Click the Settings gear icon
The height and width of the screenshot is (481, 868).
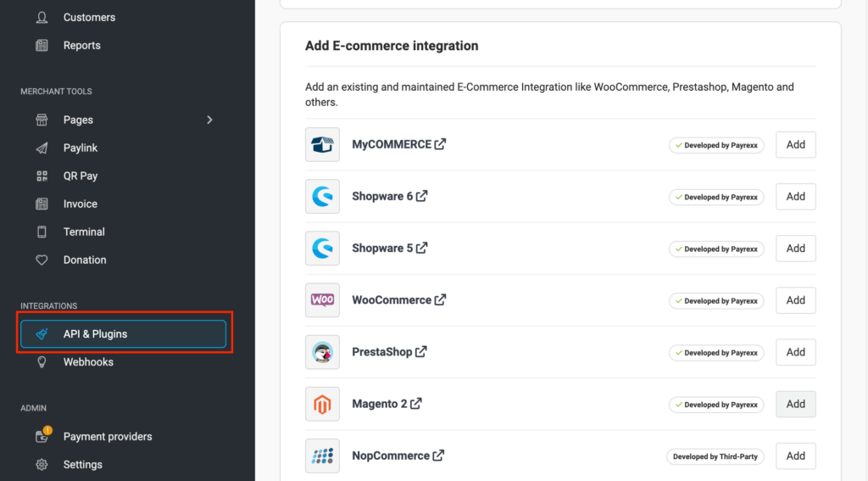pos(42,464)
